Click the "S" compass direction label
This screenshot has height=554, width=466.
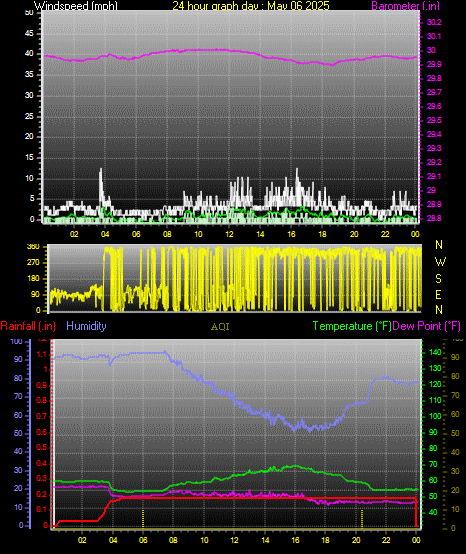point(438,279)
